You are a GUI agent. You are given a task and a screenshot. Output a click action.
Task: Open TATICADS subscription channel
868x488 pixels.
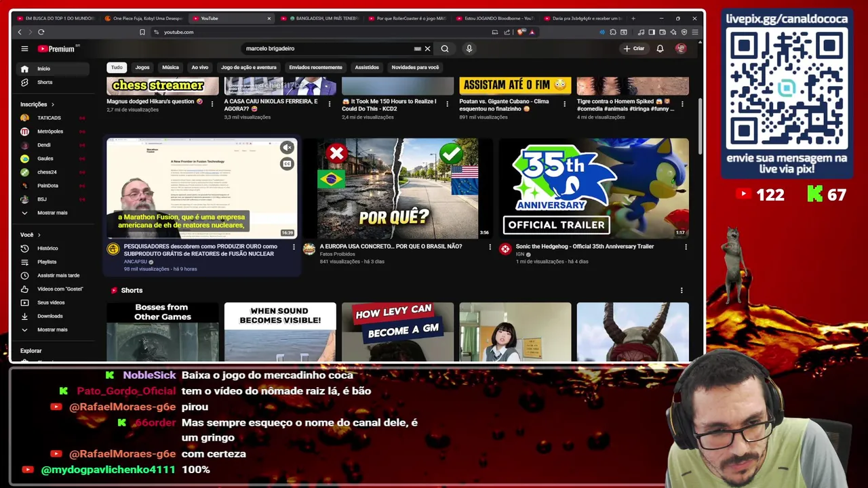53,118
